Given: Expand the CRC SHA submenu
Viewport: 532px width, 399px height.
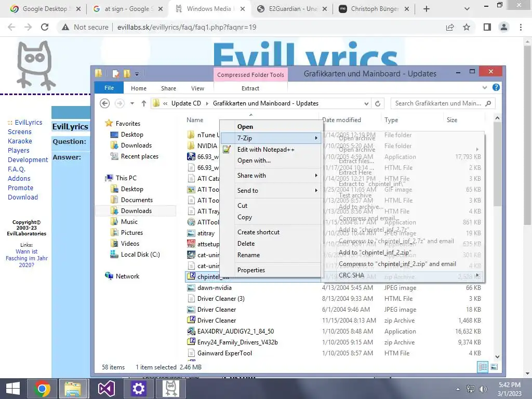Looking at the screenshot, I should 404,275.
